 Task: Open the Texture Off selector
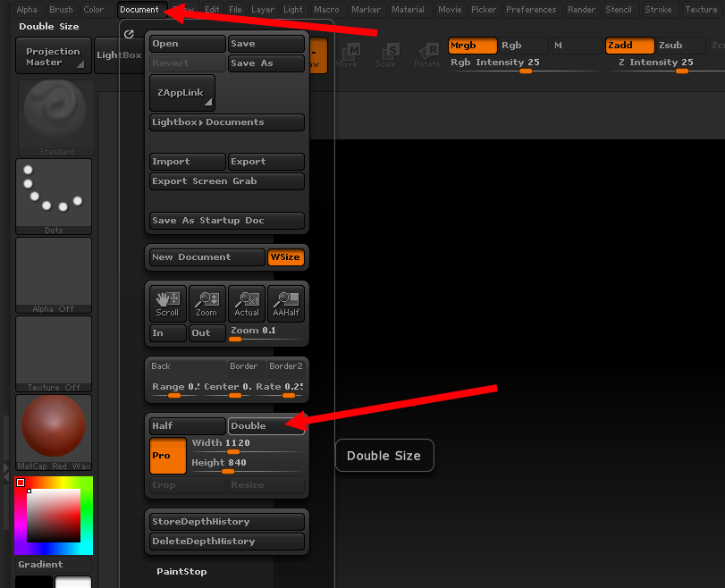click(54, 354)
